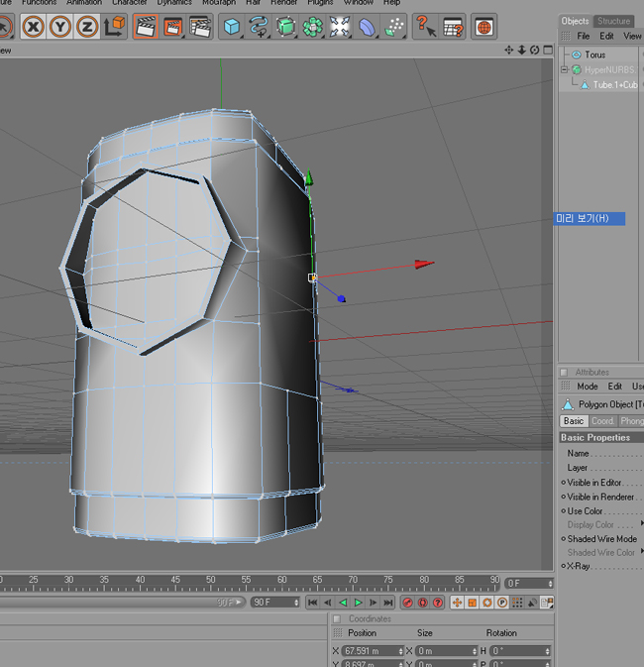Open the Attributes Edit menu
The height and width of the screenshot is (667, 644).
[x=614, y=387]
